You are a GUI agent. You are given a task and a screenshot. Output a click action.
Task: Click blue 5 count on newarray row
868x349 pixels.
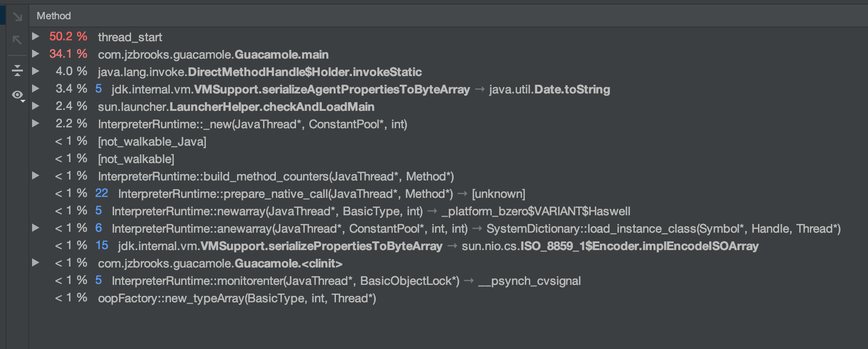(99, 210)
